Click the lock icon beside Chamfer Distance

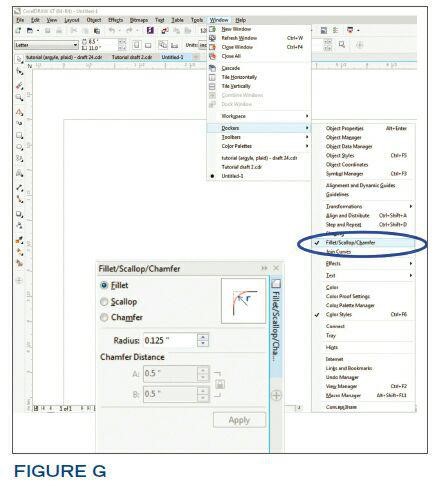click(x=219, y=384)
